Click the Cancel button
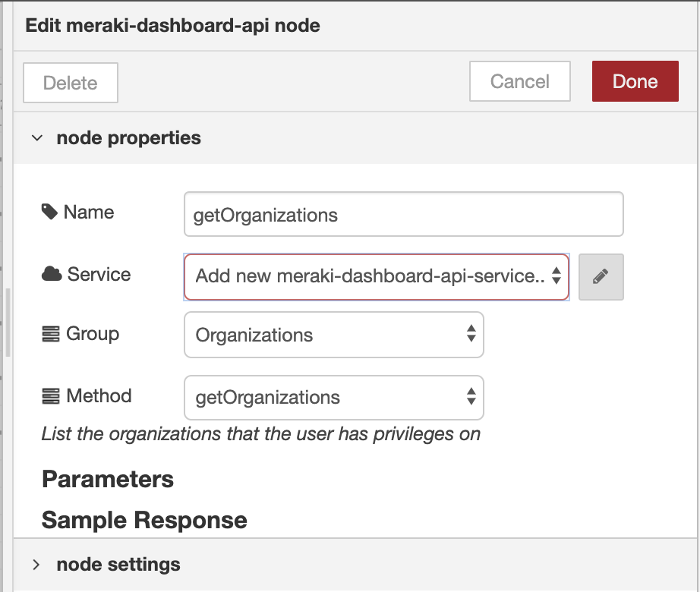This screenshot has height=592, width=700. coord(519,81)
